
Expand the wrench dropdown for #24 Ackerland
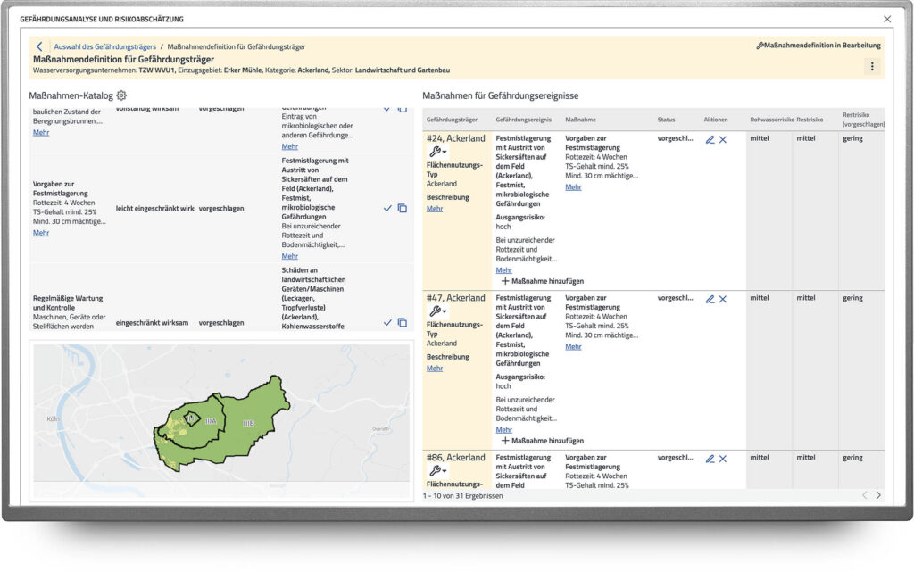(437, 152)
